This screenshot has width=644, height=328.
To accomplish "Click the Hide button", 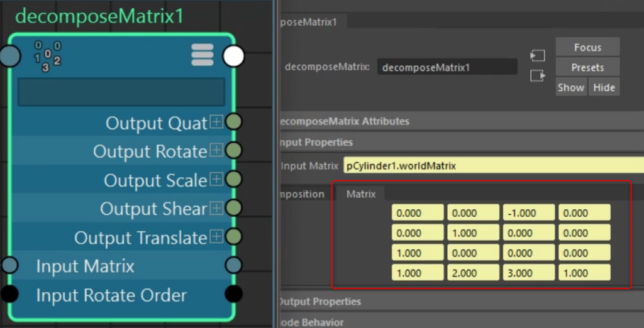I will click(604, 87).
